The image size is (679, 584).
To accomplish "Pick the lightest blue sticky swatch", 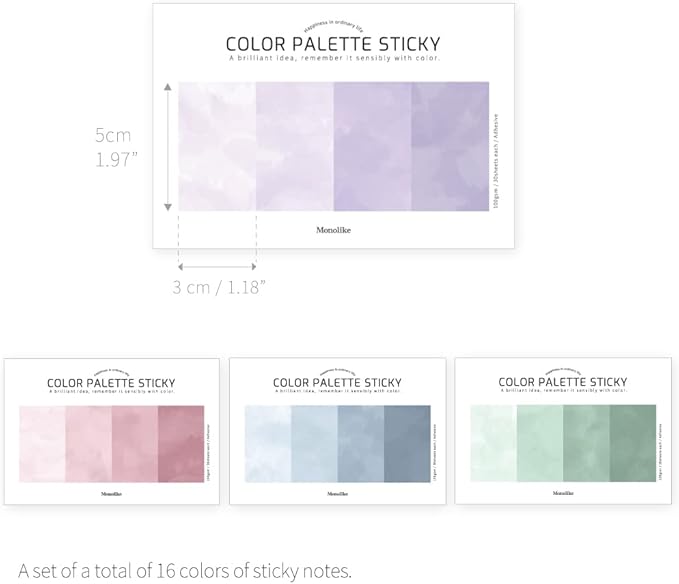I will [x=267, y=444].
